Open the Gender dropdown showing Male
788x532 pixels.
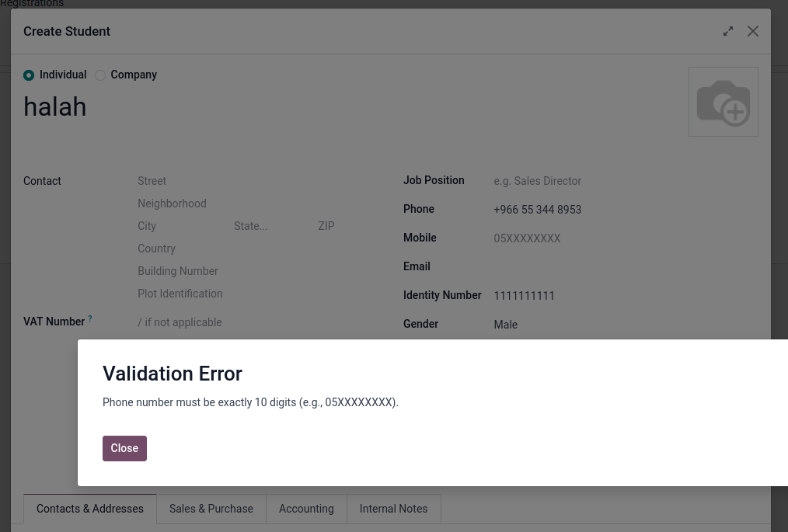click(x=626, y=325)
